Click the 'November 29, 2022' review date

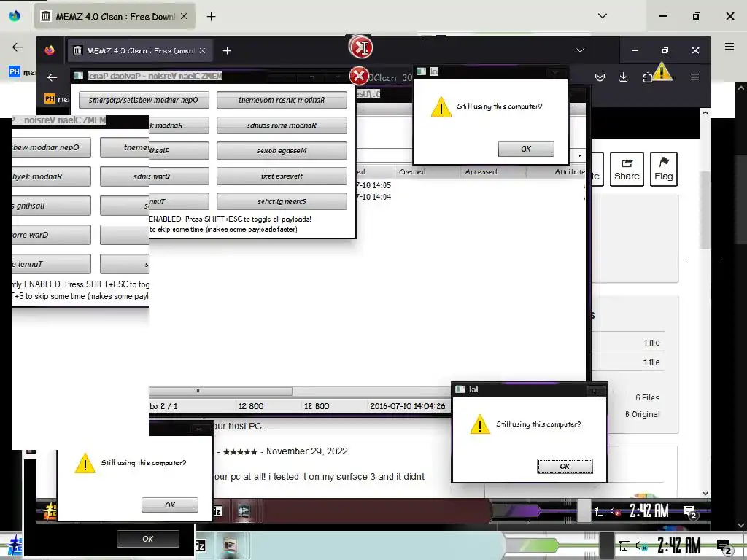[307, 451]
